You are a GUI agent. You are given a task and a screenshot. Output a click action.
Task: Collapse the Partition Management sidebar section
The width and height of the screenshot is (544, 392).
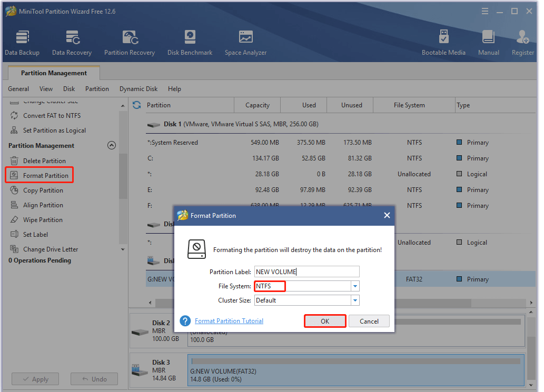click(x=111, y=145)
